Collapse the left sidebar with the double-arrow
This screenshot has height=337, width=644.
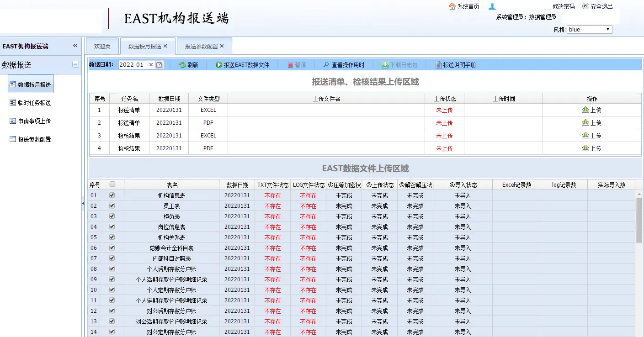tap(75, 46)
